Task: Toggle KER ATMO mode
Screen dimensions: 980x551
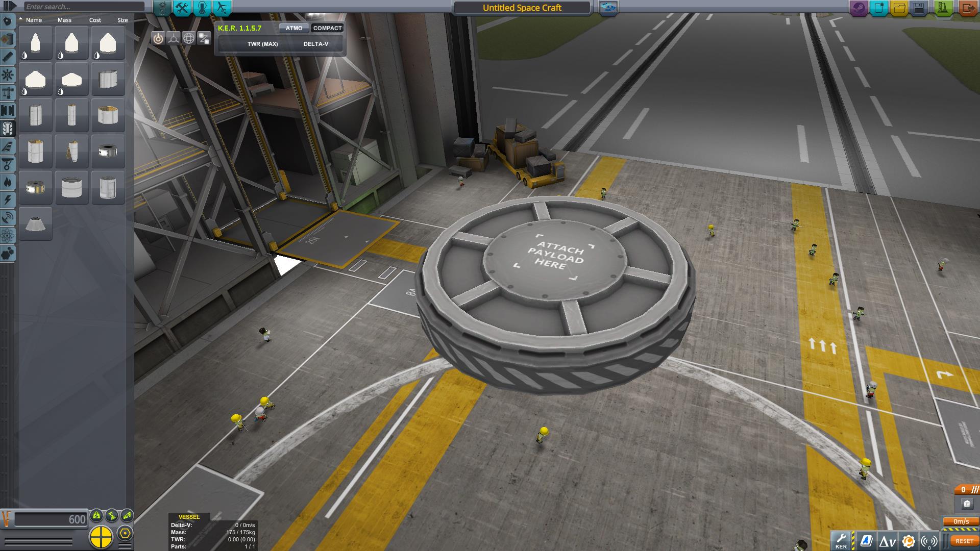Action: click(x=294, y=28)
